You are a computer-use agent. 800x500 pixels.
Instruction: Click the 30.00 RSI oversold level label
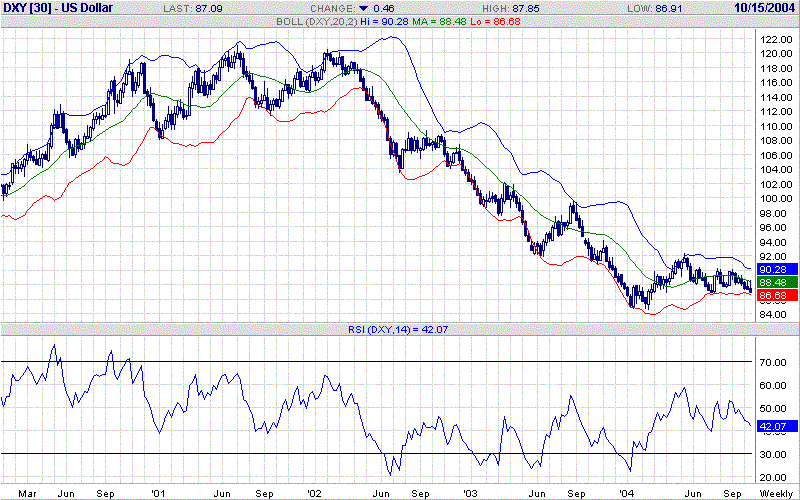tap(771, 454)
